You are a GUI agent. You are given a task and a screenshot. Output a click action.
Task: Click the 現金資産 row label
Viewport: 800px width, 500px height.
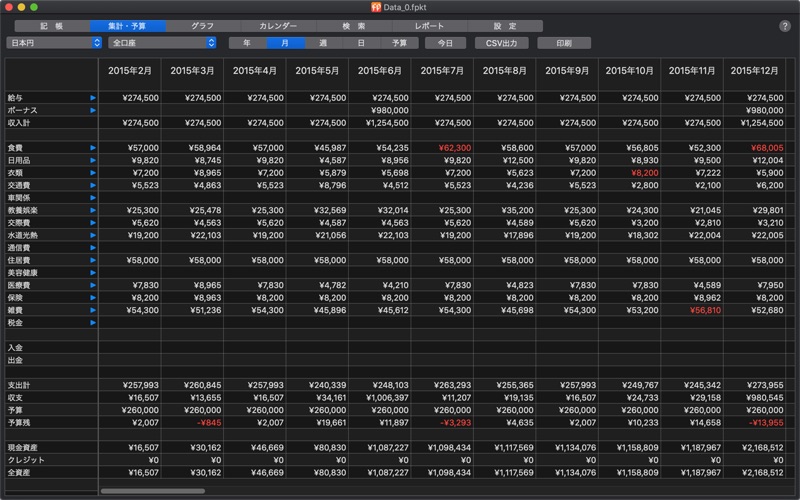pos(22,447)
